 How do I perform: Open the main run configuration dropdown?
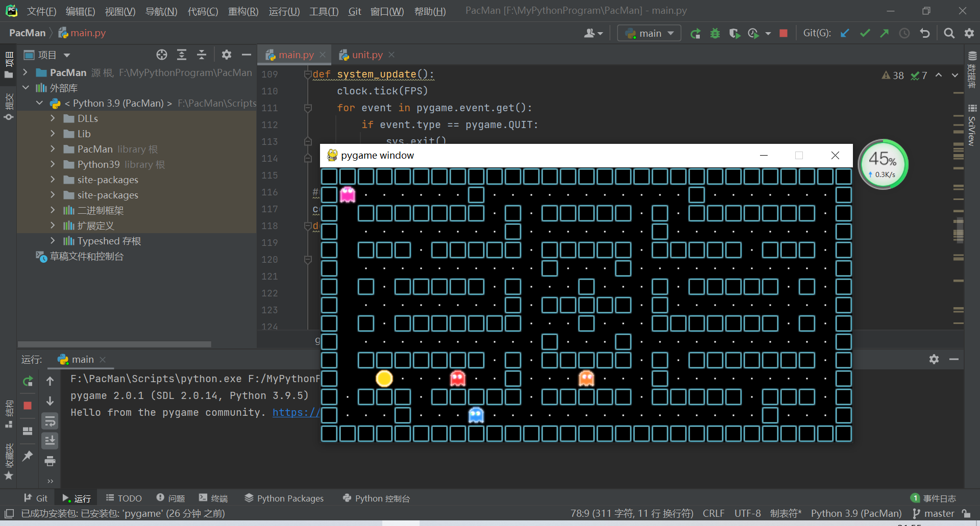[649, 33]
